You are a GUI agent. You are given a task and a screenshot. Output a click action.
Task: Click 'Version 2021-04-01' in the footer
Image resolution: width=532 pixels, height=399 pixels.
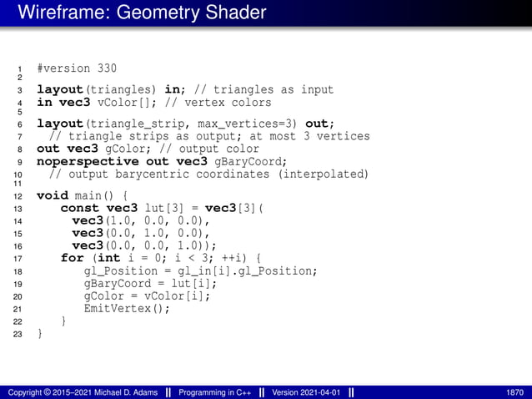306,392
